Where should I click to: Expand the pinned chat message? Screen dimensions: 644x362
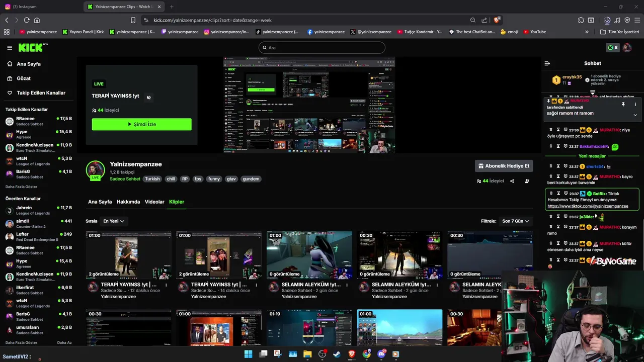coord(635,115)
